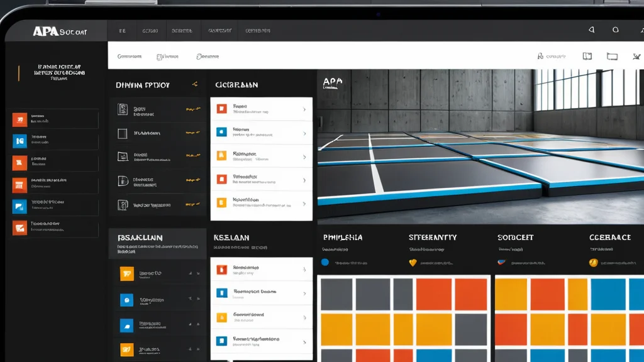Open the user profile icon in the white toolbar
This screenshot has width=644, height=362.
540,56
